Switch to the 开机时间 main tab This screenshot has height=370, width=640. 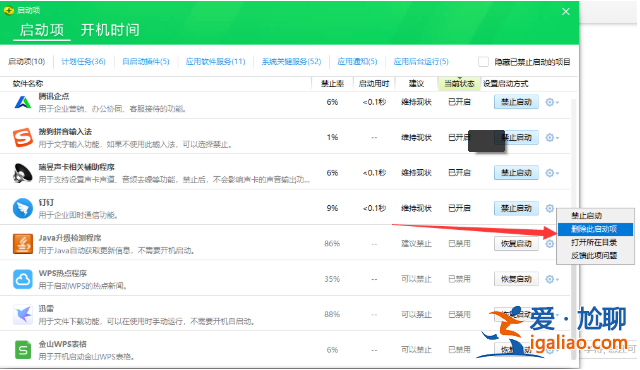click(x=110, y=30)
